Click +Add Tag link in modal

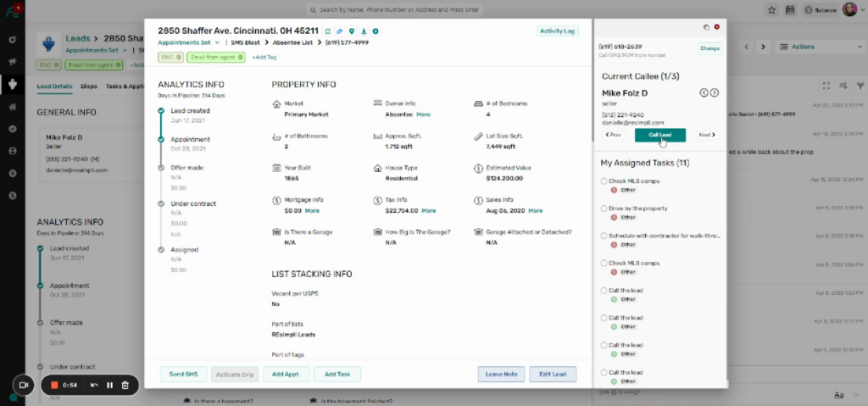coord(264,57)
